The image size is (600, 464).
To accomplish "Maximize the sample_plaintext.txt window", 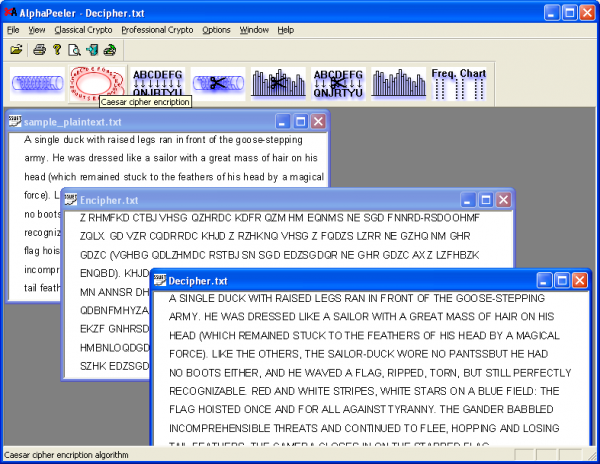I will point(300,122).
